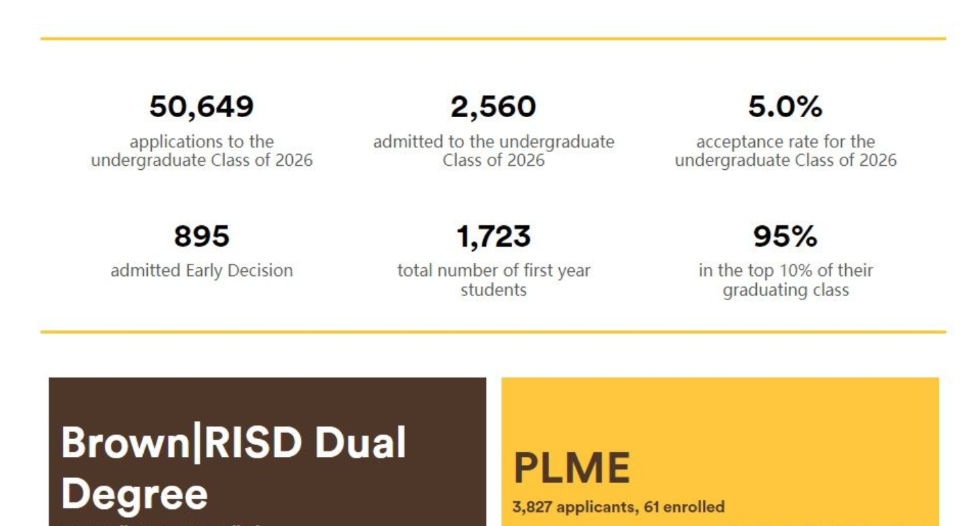This screenshot has width=980, height=526.
Task: Click the 5.0% acceptance rate figure
Action: [x=785, y=107]
